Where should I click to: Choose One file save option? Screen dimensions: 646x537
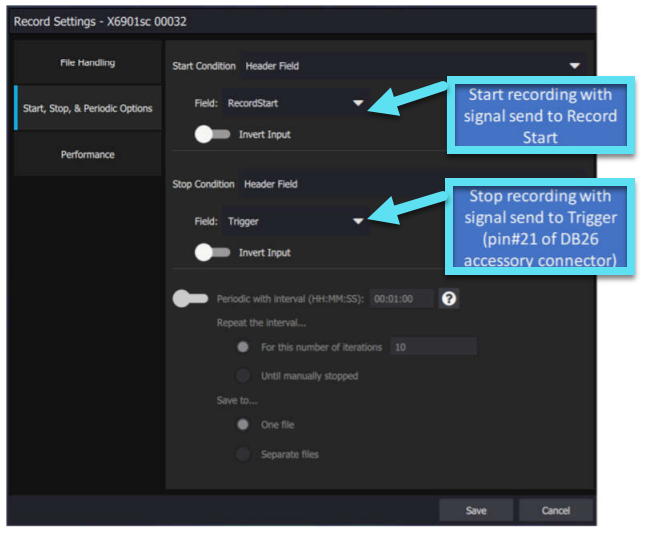pos(242,424)
